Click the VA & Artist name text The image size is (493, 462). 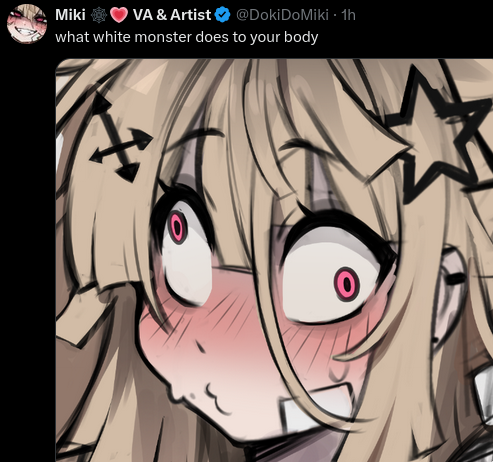click(172, 15)
